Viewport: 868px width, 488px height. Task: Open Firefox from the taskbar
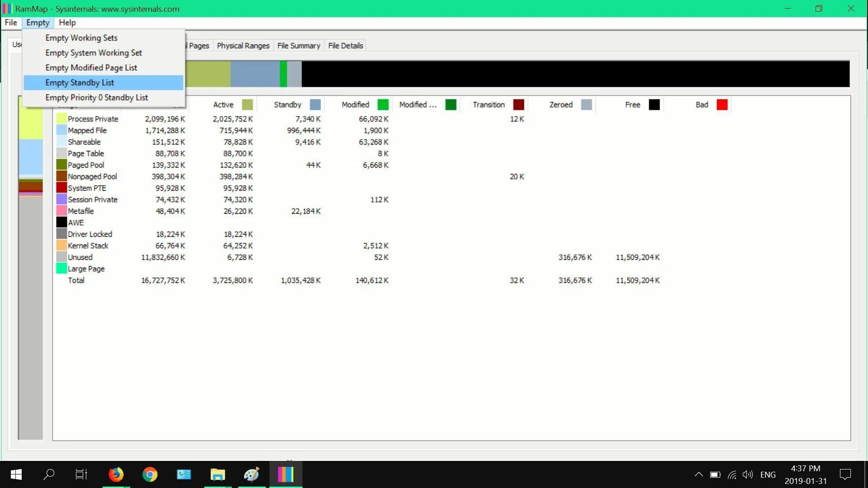point(116,474)
